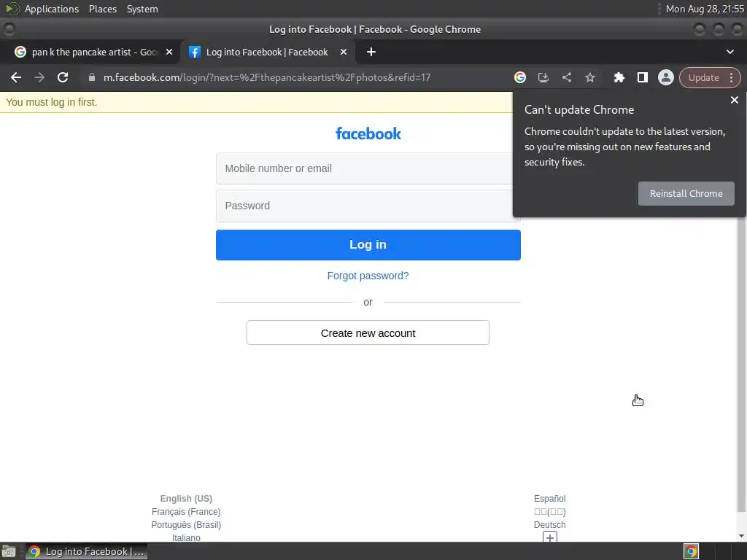Image resolution: width=747 pixels, height=560 pixels.
Task: Dismiss the Can't update Chrome popup
Action: tap(734, 100)
